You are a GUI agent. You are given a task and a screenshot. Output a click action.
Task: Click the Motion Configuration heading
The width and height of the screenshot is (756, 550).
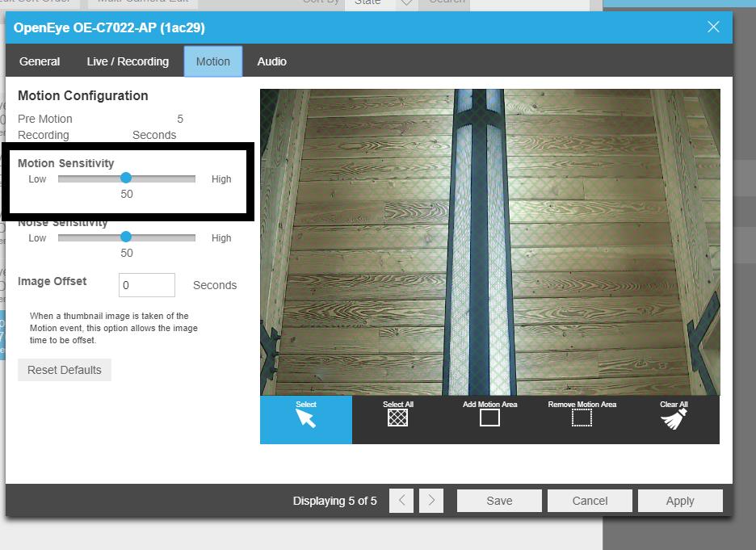click(x=83, y=95)
